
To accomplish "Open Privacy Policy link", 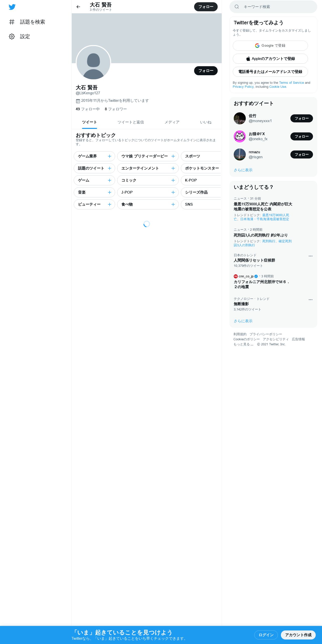I will (x=243, y=87).
